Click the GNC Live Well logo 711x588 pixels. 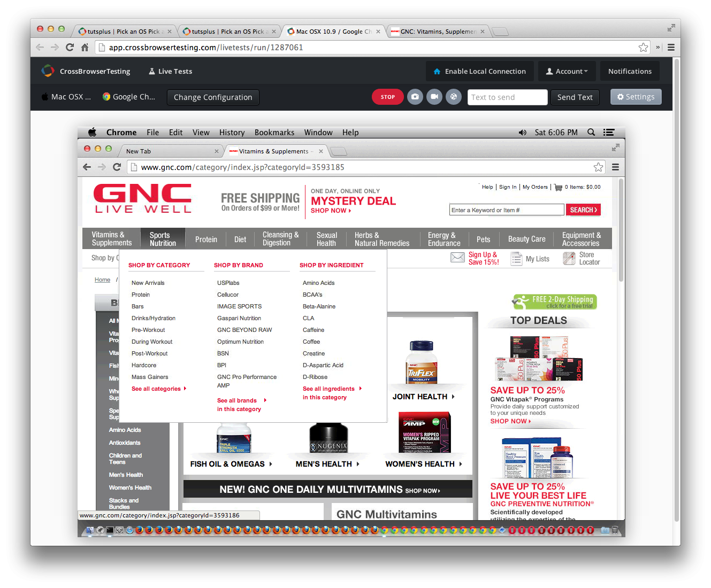tap(143, 198)
